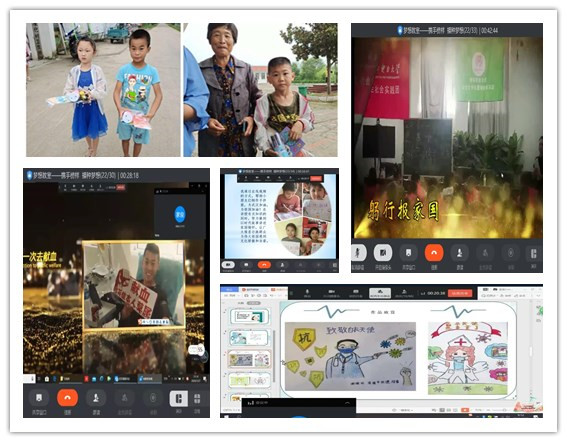Select the third slide thumbnail in the presentation panel
This screenshot has width=567, height=442.
click(x=250, y=359)
